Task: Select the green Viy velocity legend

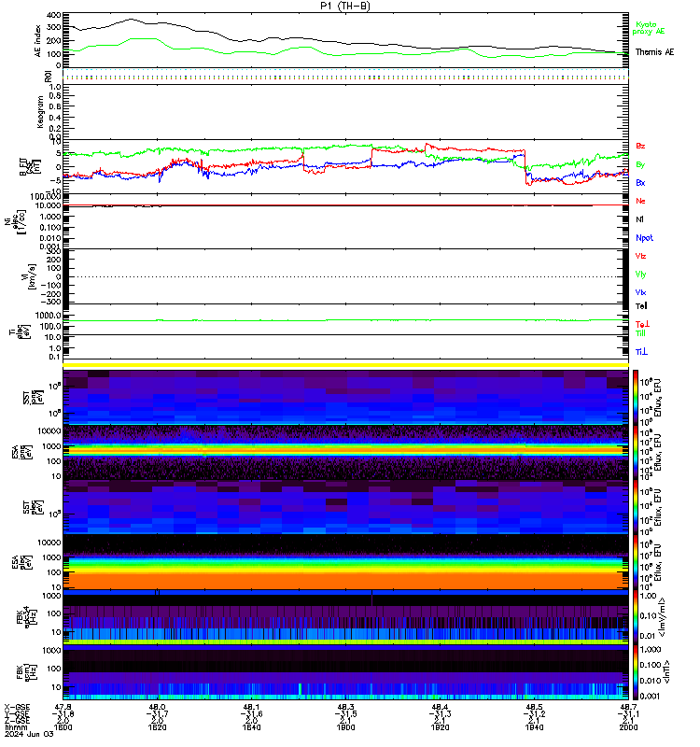Action: coord(640,275)
